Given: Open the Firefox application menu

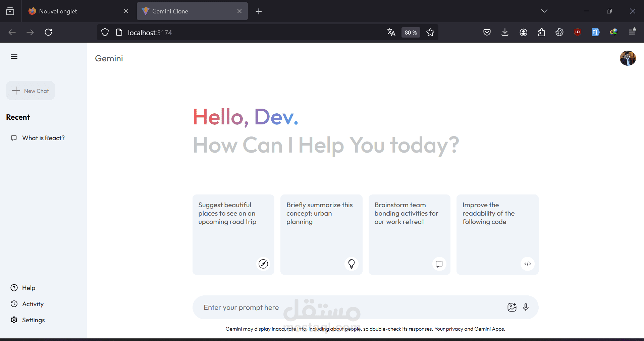Looking at the screenshot, I should pyautogui.click(x=632, y=32).
